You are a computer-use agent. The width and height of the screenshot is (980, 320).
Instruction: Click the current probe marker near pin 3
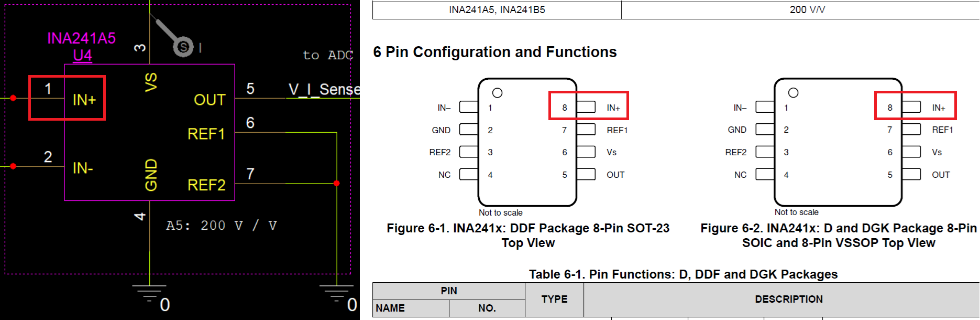[x=183, y=47]
